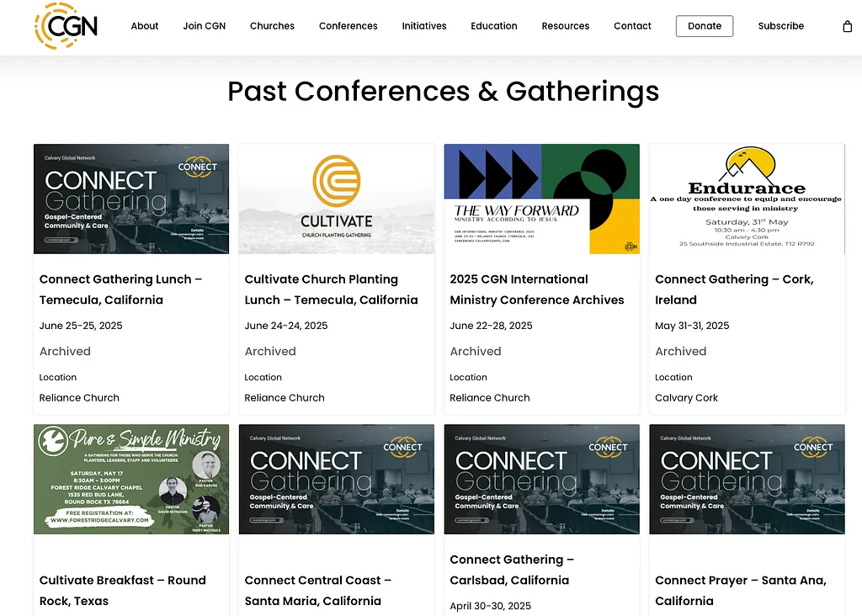Click the Calvary Cork location text
The height and width of the screenshot is (616, 862).
tap(687, 397)
